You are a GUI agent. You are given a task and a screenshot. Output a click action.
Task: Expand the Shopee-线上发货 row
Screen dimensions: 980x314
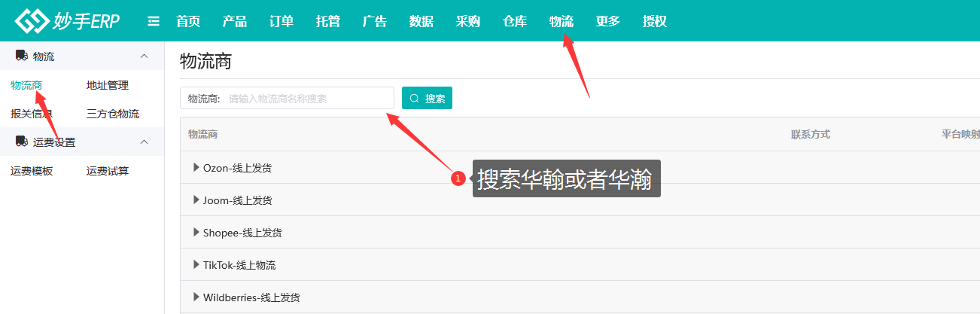[196, 233]
